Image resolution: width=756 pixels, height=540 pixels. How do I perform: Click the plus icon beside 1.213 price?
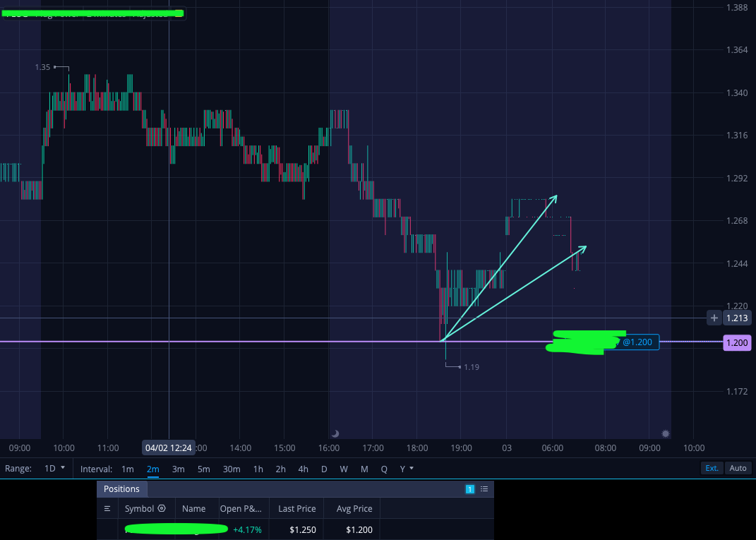click(x=714, y=318)
